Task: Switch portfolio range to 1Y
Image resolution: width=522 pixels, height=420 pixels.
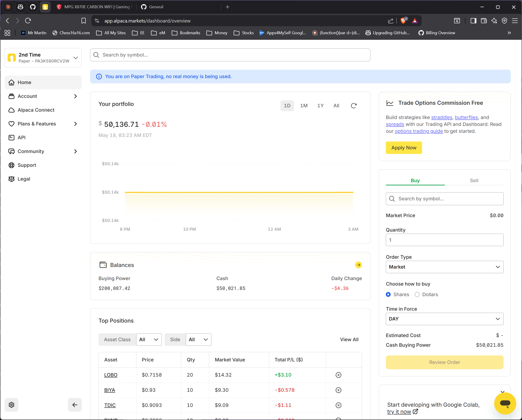Action: 320,106
